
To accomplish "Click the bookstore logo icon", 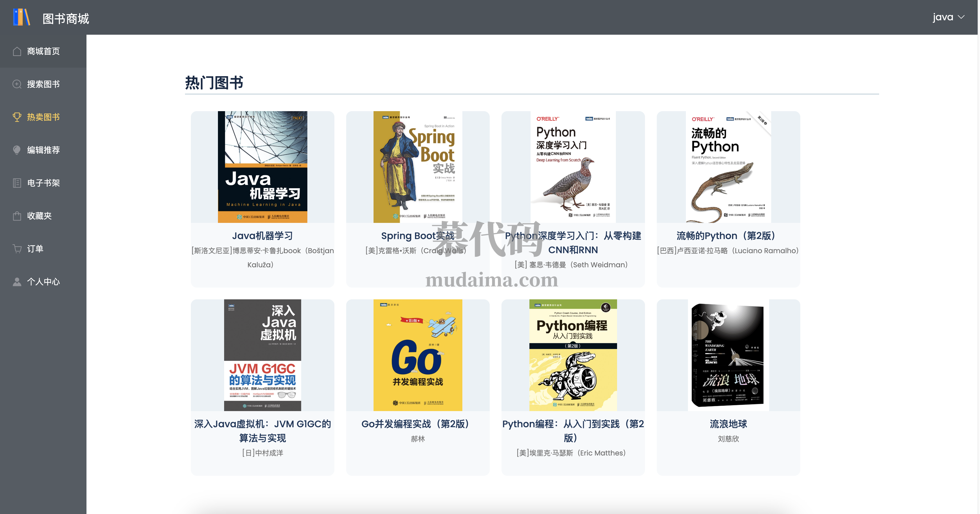I will tap(21, 18).
